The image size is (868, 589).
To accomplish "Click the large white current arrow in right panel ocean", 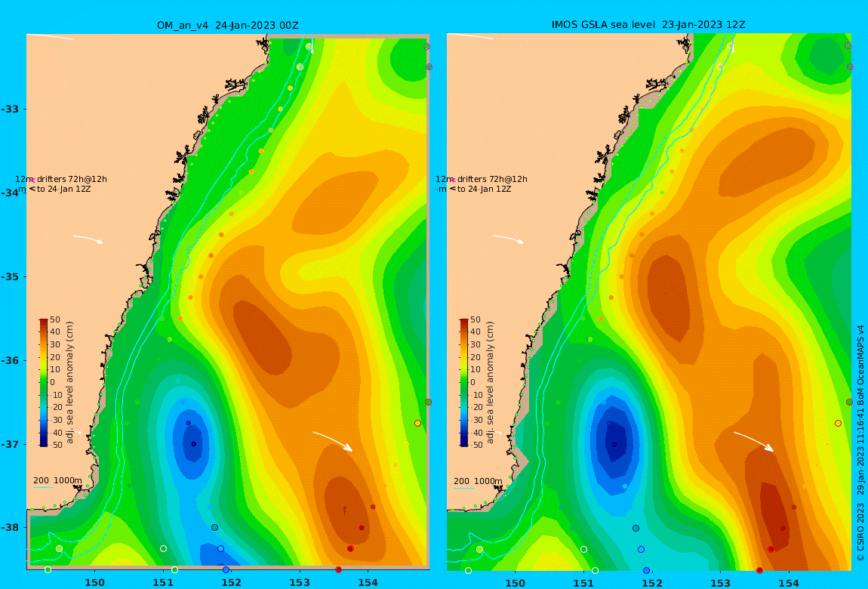I will 754,442.
